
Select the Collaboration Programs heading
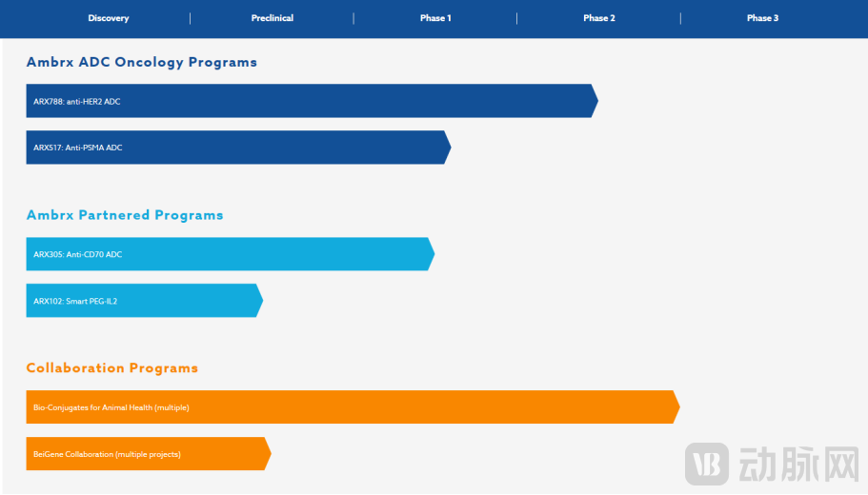click(112, 367)
